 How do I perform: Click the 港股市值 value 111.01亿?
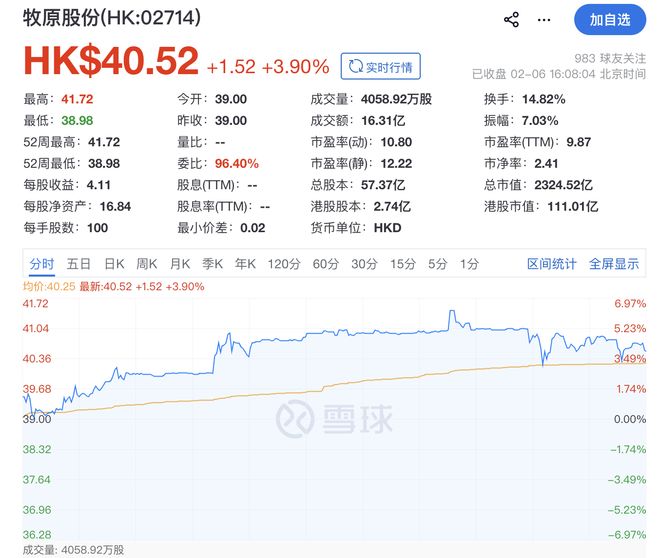click(573, 207)
